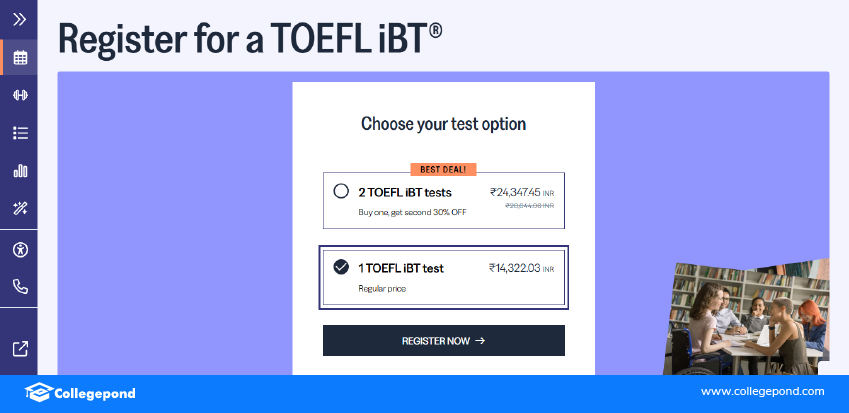This screenshot has width=849, height=413.
Task: Expand the sidebar with double chevron
Action: point(19,19)
